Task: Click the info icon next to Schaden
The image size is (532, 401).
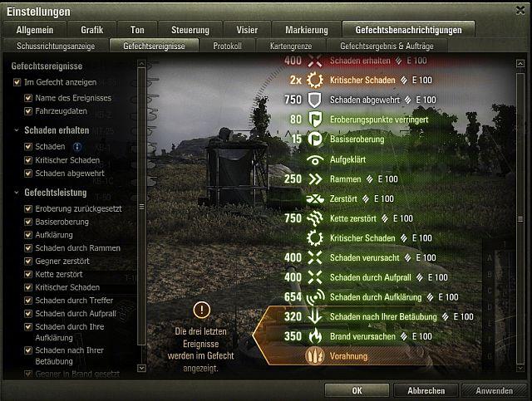Action: [x=77, y=147]
